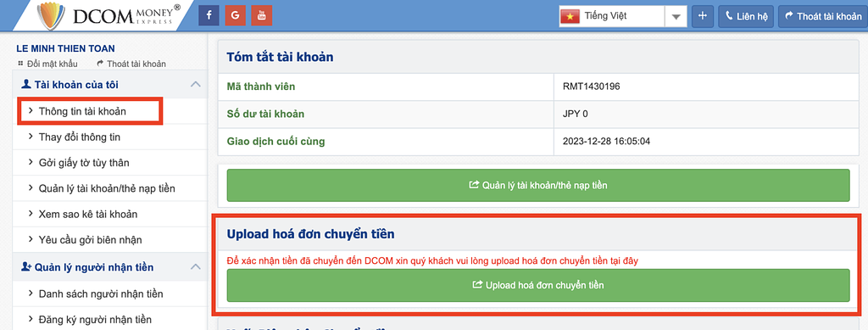This screenshot has width=868, height=330.
Task: Click the Upload hoá đơn chuyển tiền heading
Action: [310, 234]
